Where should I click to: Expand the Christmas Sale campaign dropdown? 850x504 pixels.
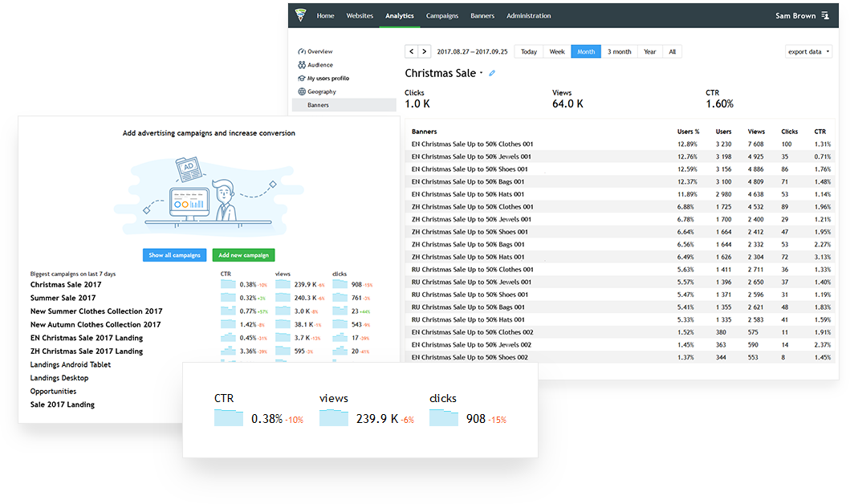click(481, 74)
